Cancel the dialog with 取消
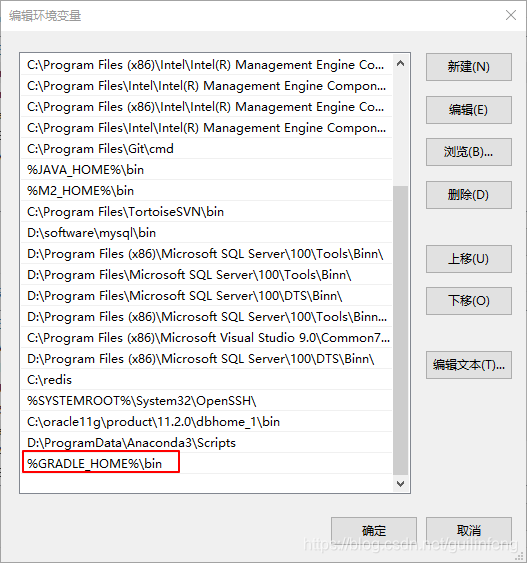 (x=468, y=530)
